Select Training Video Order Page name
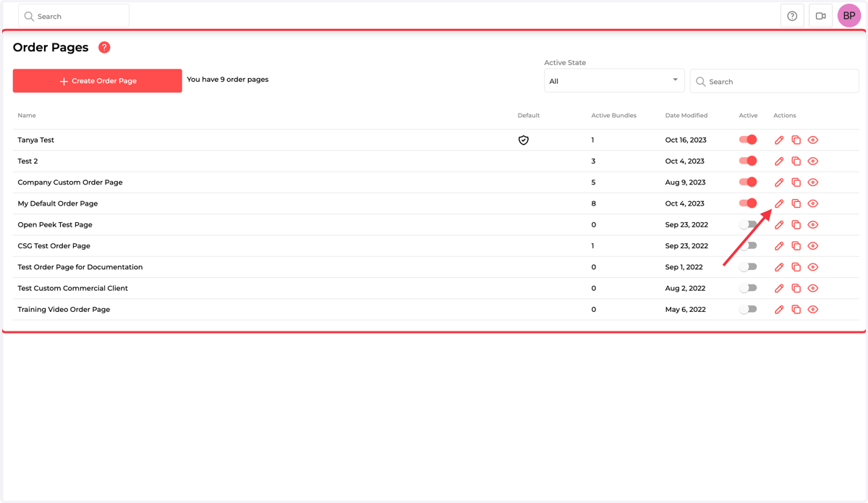The width and height of the screenshot is (868, 503). click(x=64, y=310)
